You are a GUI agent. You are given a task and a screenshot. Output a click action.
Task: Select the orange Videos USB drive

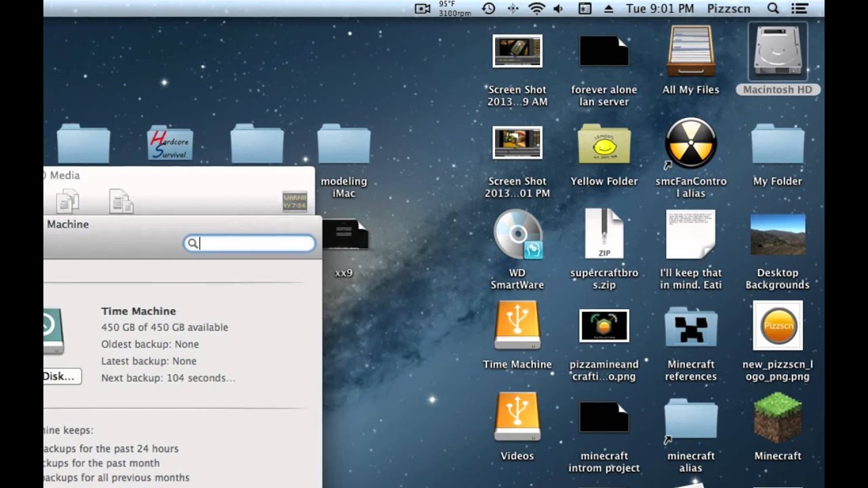(517, 417)
